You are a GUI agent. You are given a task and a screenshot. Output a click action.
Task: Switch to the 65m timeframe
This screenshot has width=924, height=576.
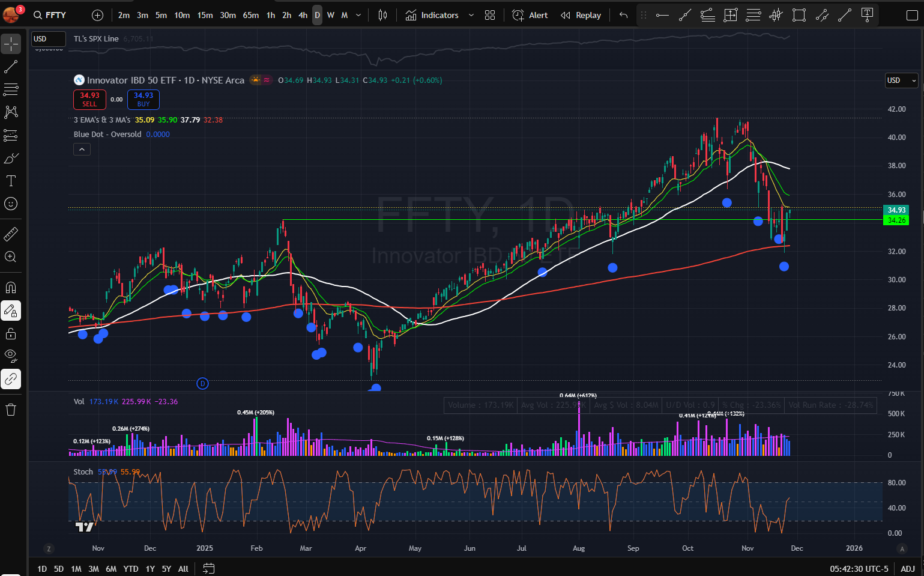pos(251,15)
